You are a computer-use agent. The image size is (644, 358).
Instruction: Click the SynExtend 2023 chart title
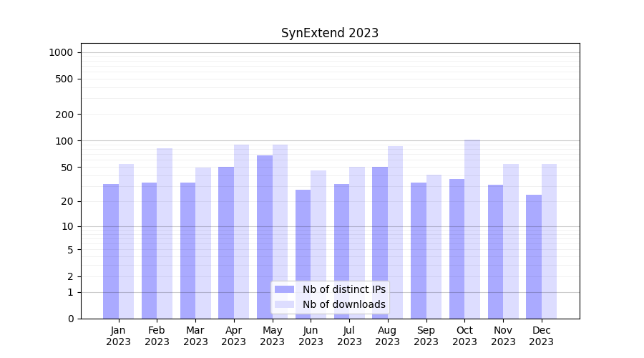tap(329, 33)
